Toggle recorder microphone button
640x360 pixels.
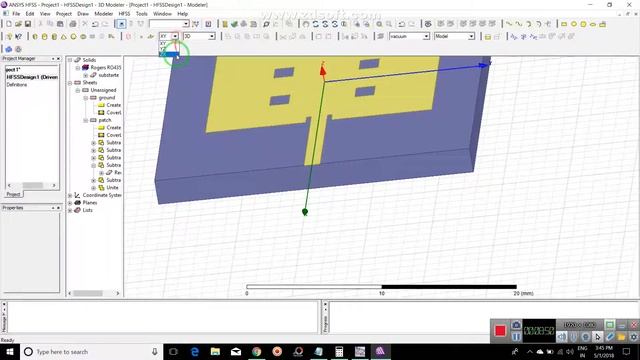[x=574, y=337]
